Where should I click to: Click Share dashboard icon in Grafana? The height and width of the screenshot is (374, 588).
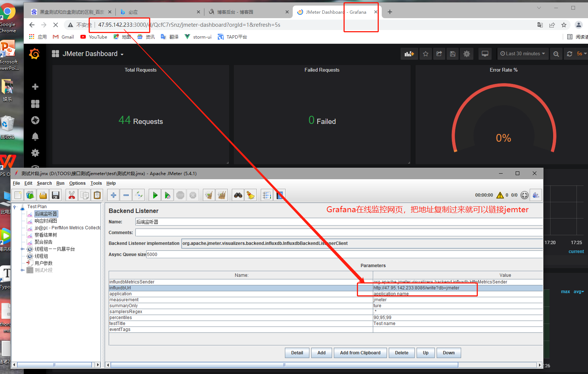point(439,54)
